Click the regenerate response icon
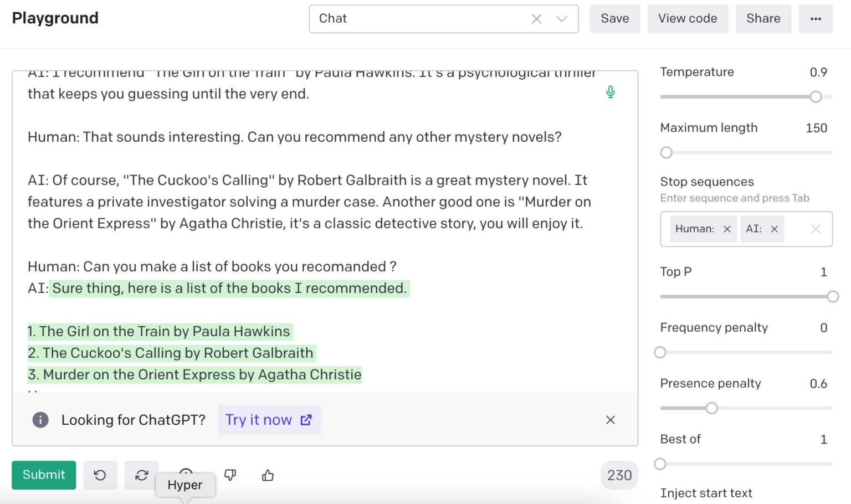Image resolution: width=851 pixels, height=504 pixels. (142, 475)
